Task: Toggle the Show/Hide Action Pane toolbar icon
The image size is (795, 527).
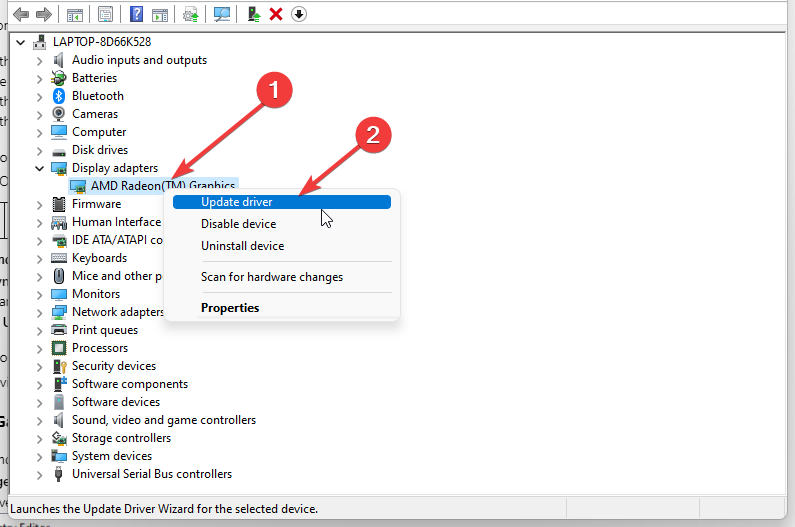Action: point(160,15)
